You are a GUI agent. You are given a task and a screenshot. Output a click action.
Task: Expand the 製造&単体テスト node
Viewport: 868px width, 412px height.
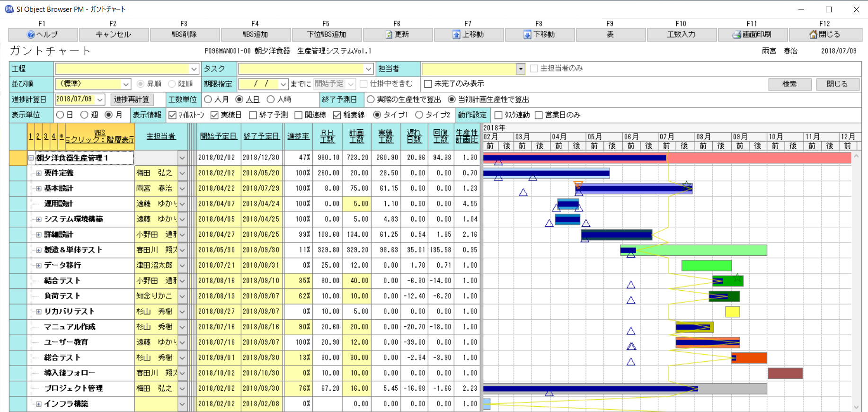click(39, 250)
